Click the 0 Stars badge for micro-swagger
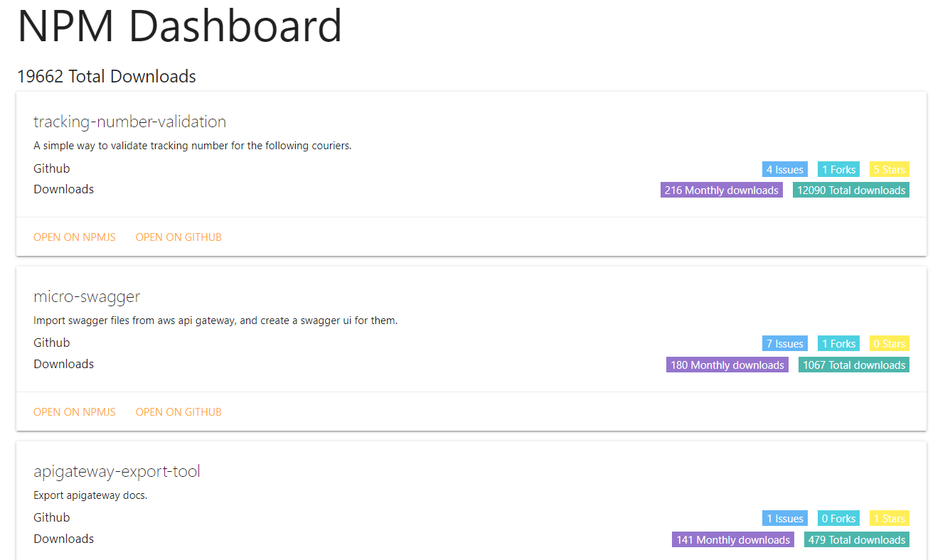This screenshot has width=950, height=560. pyautogui.click(x=889, y=343)
